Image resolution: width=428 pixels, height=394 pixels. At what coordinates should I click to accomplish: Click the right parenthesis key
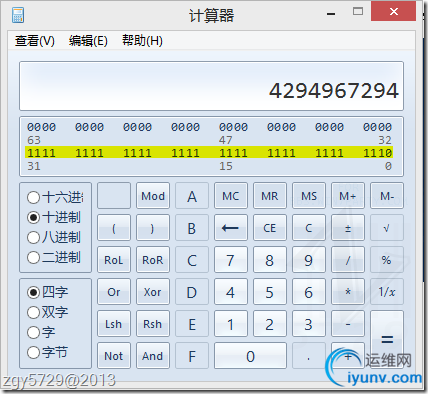coord(153,228)
